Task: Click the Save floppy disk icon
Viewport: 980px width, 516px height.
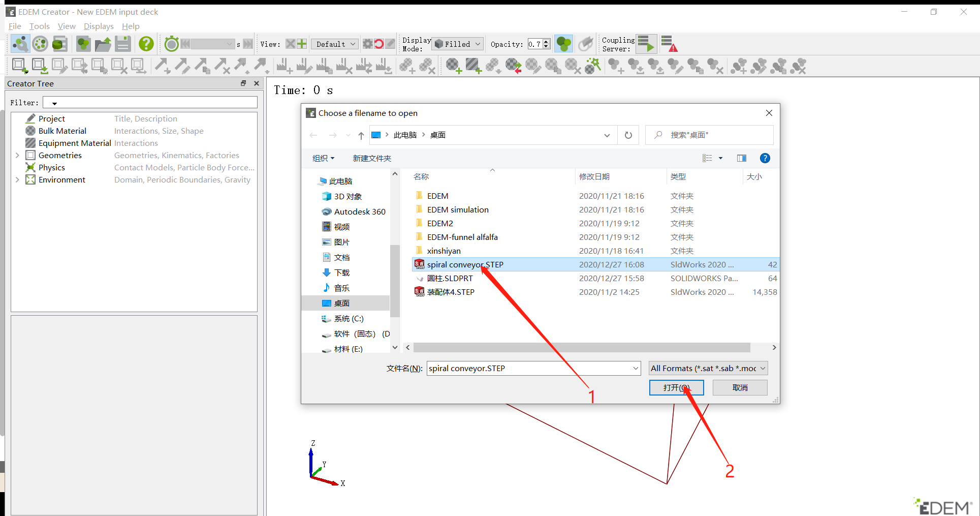Action: [123, 44]
